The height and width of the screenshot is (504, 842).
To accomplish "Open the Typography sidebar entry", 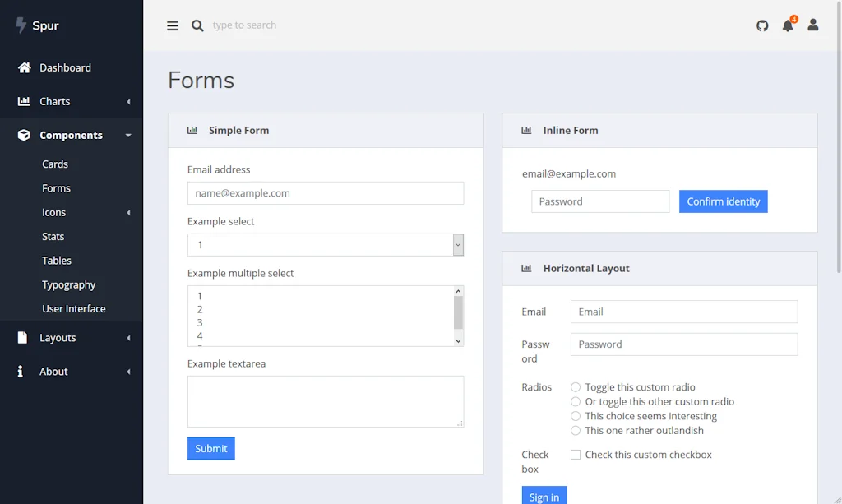I will (x=68, y=284).
